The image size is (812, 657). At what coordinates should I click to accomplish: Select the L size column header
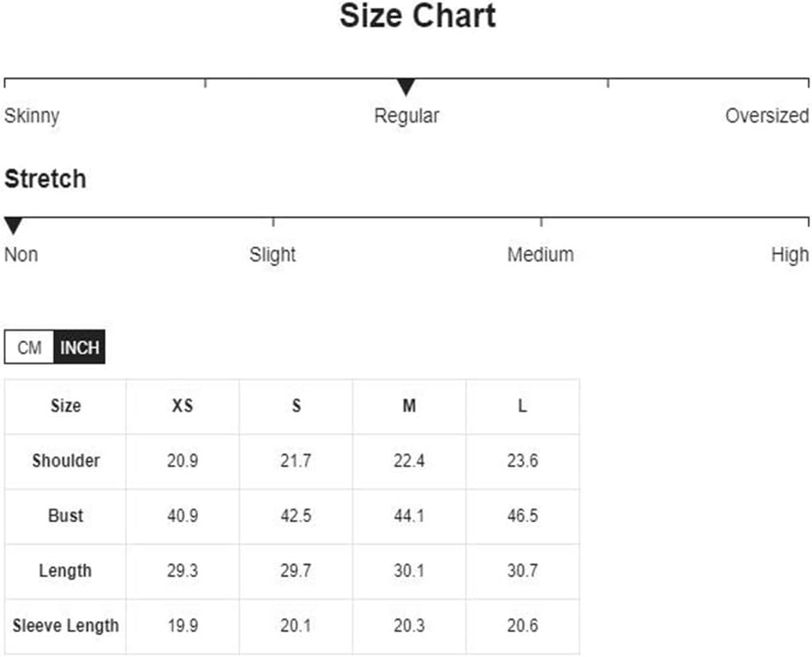522,406
